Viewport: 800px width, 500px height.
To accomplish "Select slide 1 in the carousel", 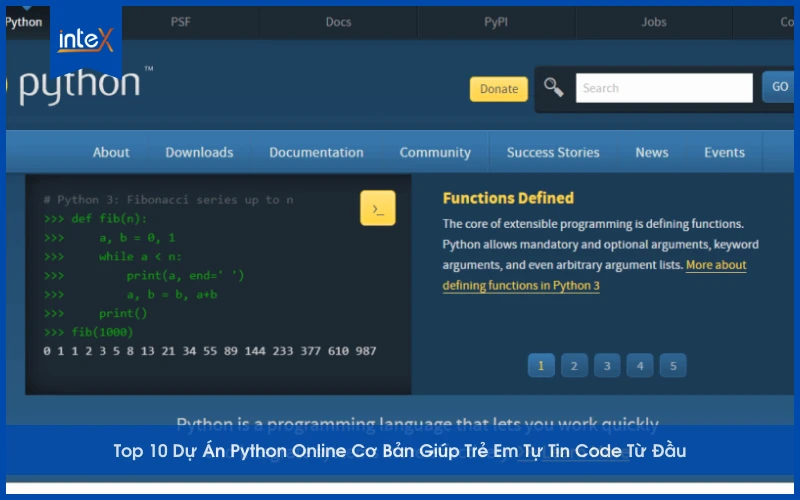I will coord(541,365).
